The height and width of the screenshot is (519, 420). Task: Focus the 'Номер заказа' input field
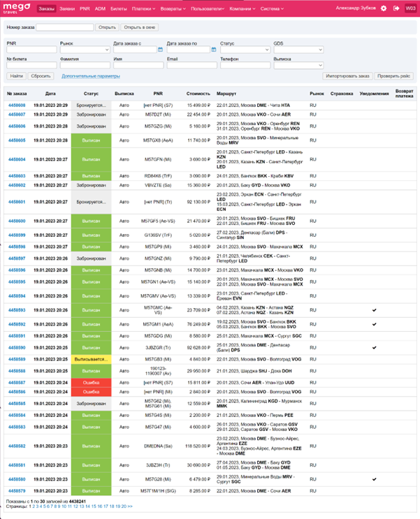click(x=64, y=27)
